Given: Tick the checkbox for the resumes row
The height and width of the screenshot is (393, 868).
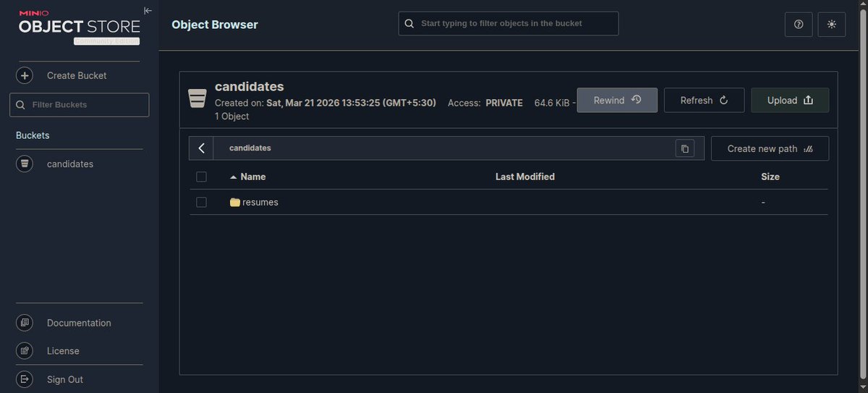Looking at the screenshot, I should point(201,203).
